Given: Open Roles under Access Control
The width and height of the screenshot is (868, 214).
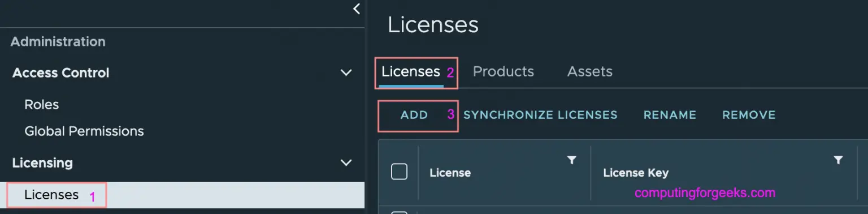Looking at the screenshot, I should point(42,105).
